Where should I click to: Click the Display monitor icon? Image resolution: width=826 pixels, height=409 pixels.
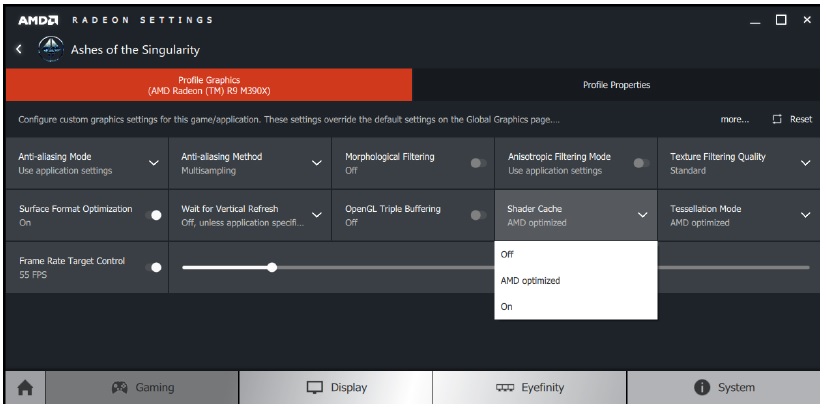coord(314,388)
